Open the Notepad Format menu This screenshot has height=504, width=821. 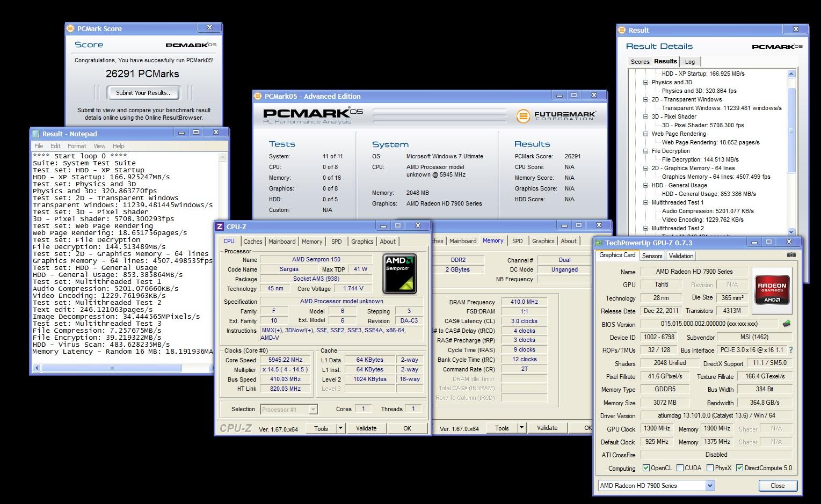pos(77,146)
